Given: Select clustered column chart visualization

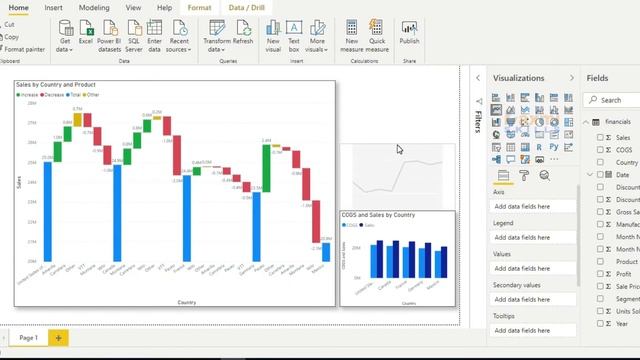Looking at the screenshot, I should point(540,97).
